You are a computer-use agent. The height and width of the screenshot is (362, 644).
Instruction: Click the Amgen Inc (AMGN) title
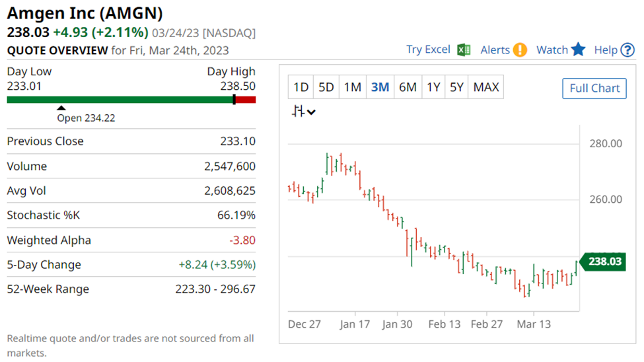pyautogui.click(x=85, y=13)
